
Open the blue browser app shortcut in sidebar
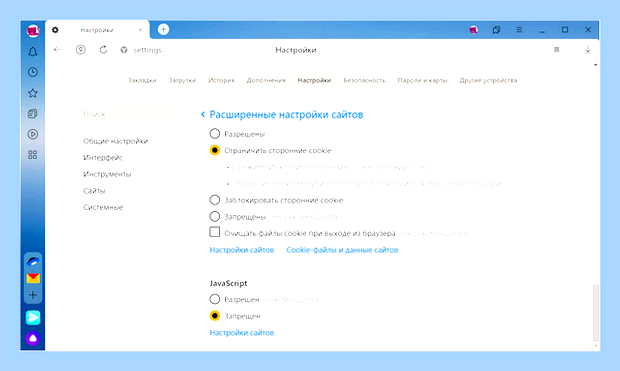point(33,261)
